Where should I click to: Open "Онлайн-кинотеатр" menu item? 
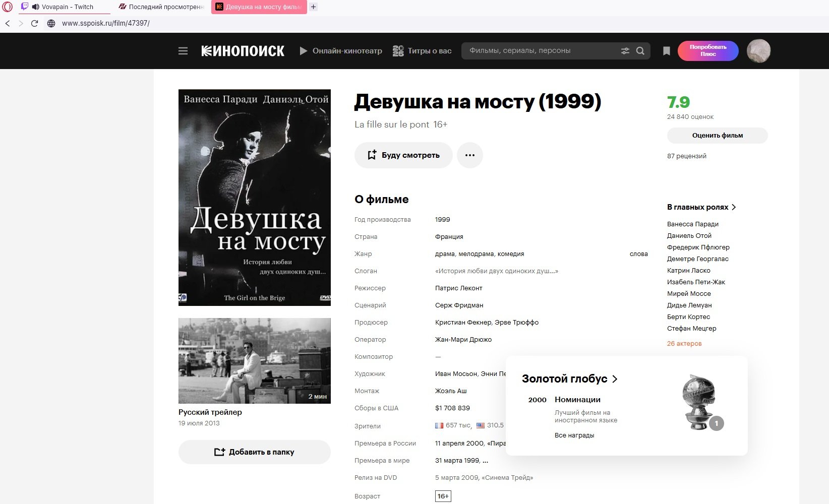coord(341,51)
